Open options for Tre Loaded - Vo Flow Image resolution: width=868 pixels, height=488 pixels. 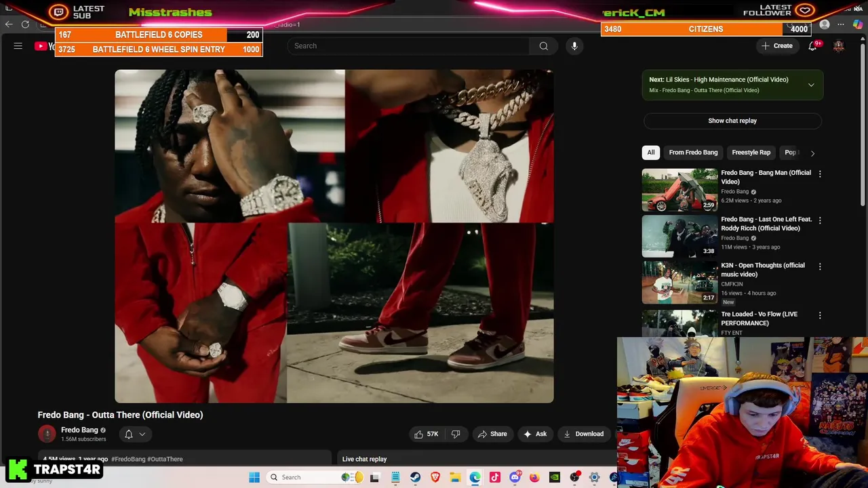click(820, 316)
